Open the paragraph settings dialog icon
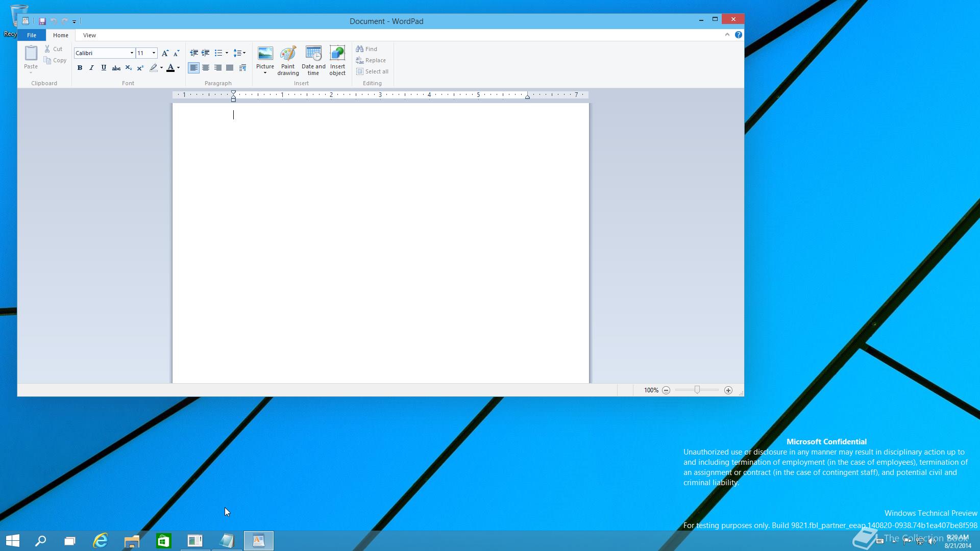The width and height of the screenshot is (980, 551). click(x=242, y=68)
